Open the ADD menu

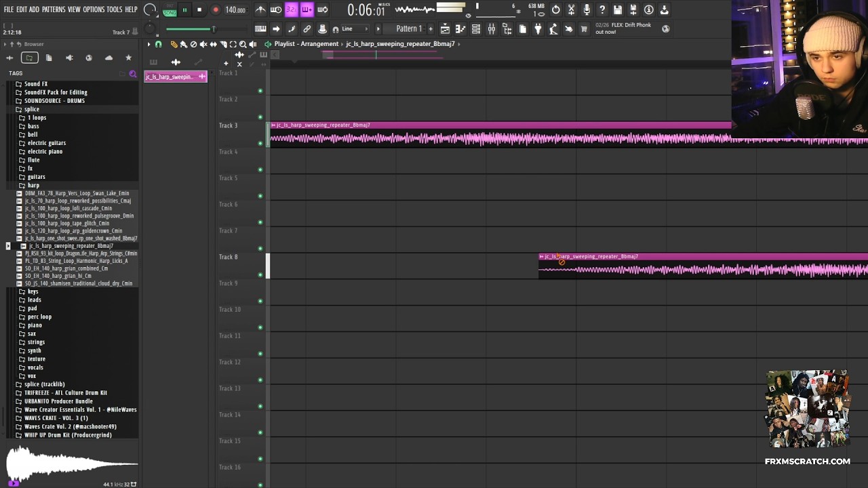34,9
